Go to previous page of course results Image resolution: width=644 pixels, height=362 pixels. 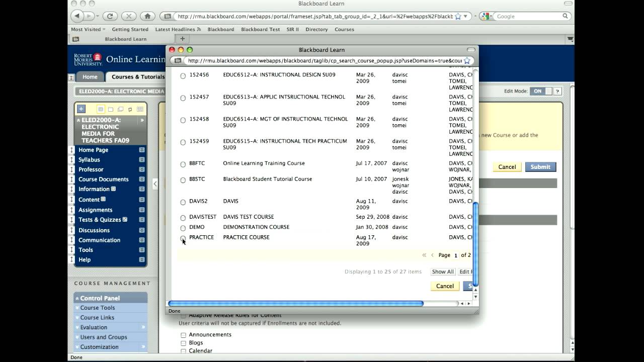coord(432,255)
